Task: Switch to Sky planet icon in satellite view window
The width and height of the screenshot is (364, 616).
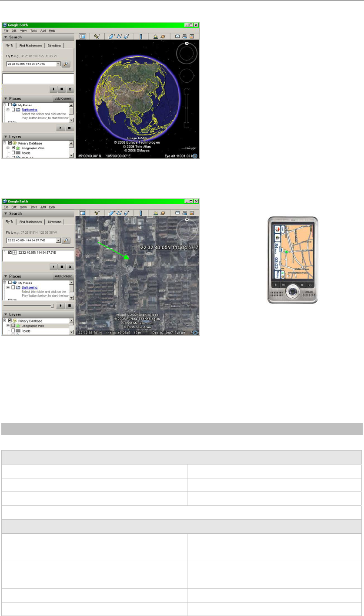Action: click(x=163, y=213)
